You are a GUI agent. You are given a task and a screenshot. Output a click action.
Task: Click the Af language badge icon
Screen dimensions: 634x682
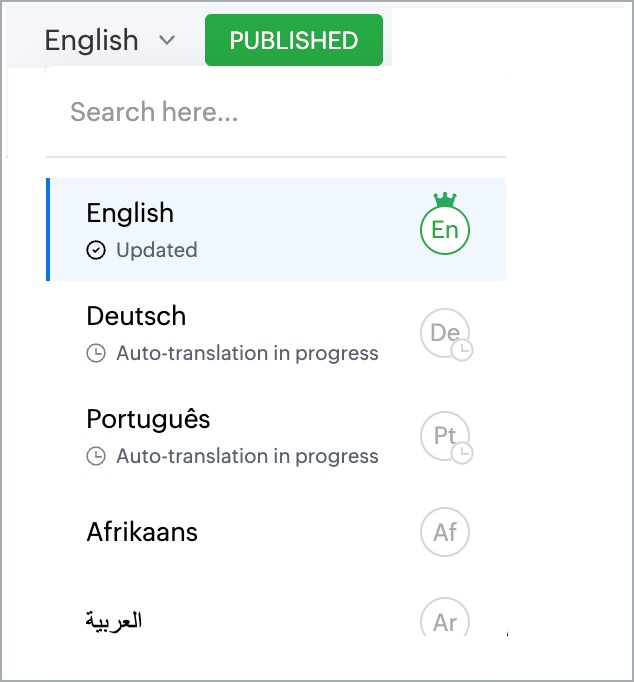(445, 532)
